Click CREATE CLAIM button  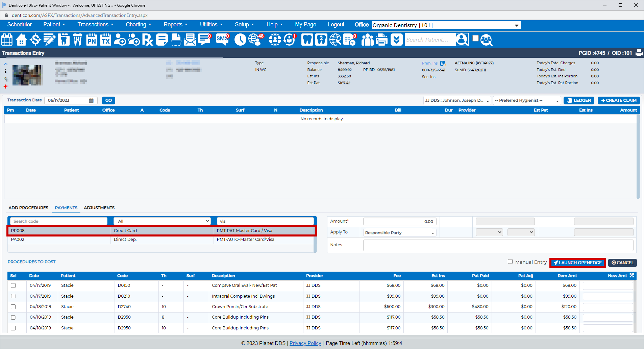pyautogui.click(x=619, y=100)
